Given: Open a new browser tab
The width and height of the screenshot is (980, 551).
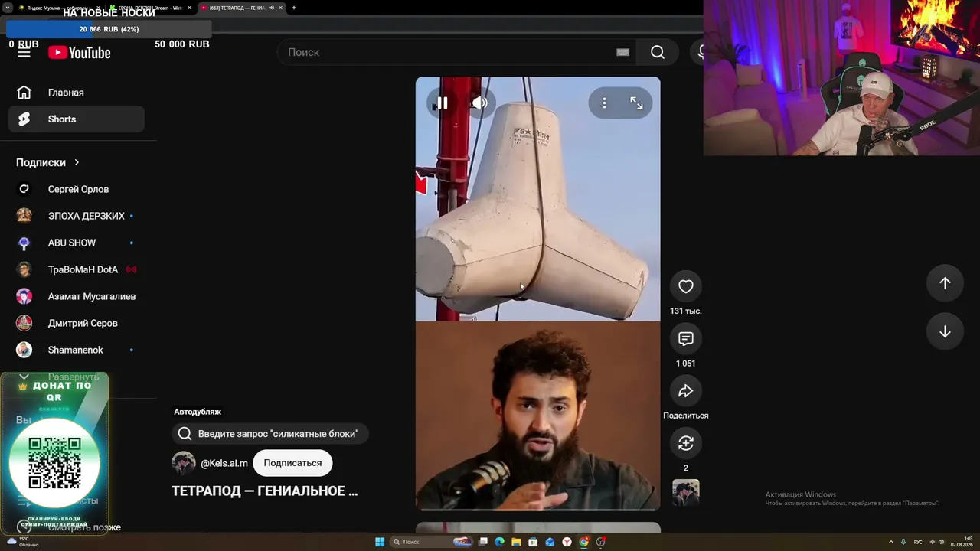Looking at the screenshot, I should coord(294,8).
